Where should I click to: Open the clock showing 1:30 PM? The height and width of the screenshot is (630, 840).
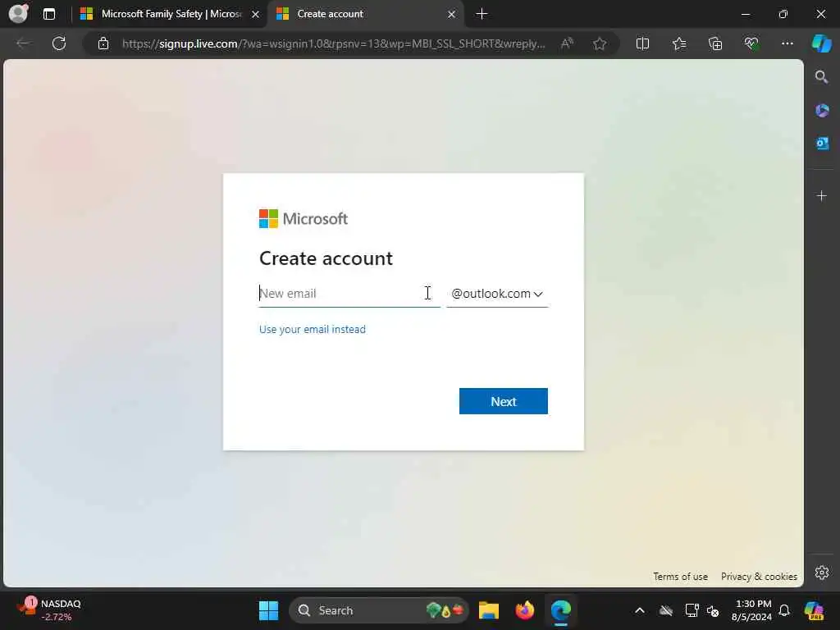coord(751,610)
